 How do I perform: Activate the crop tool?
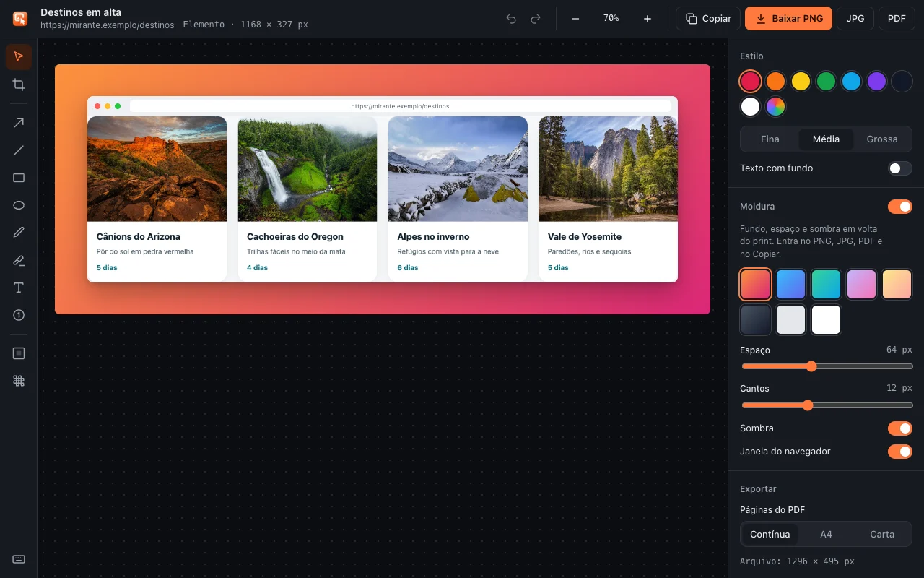tap(19, 85)
